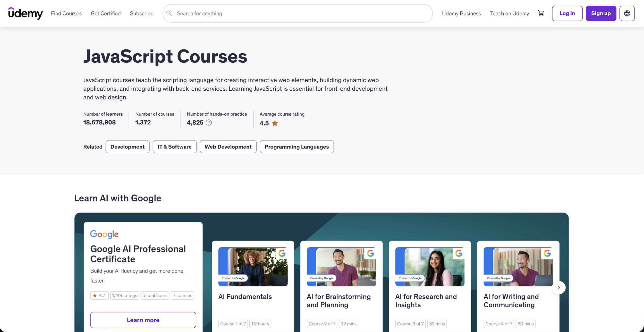This screenshot has width=644, height=332.
Task: Click the 7 courses badge
Action: [x=182, y=295]
